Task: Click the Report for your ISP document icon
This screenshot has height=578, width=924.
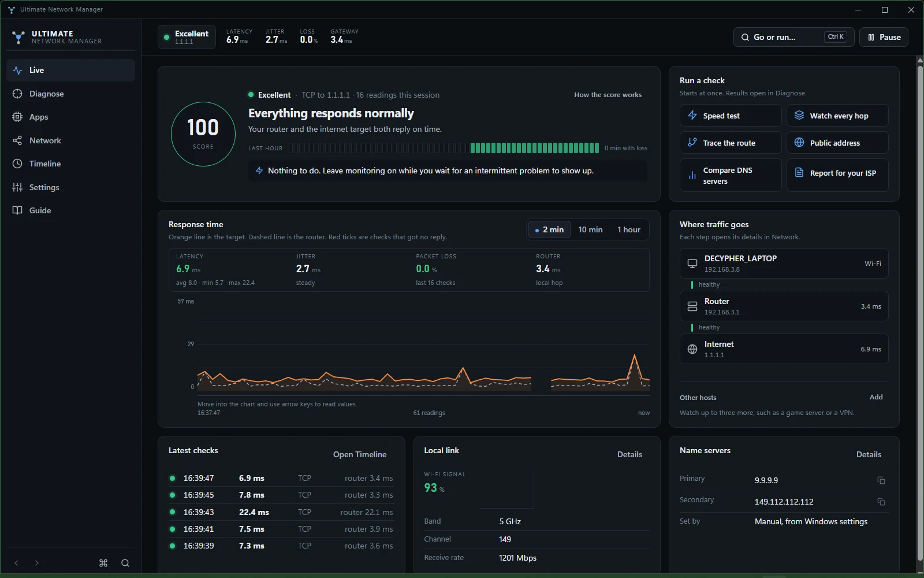Action: point(799,173)
